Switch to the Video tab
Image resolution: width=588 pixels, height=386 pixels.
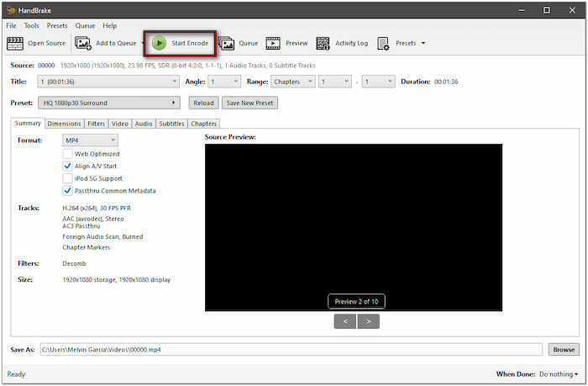click(x=120, y=124)
